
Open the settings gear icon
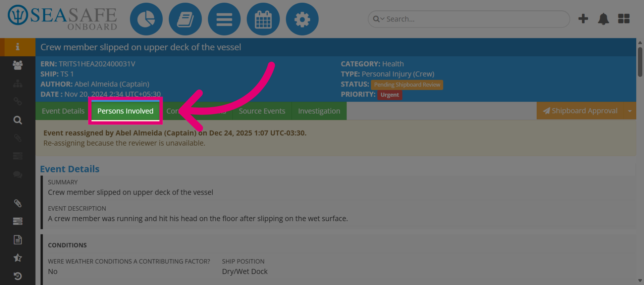pos(302,19)
